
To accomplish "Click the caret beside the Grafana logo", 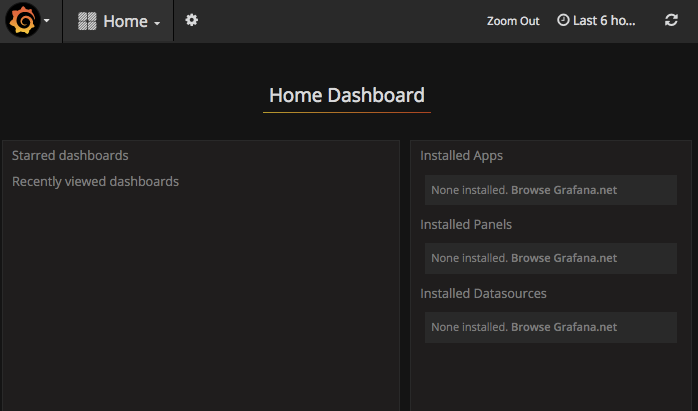I will (x=47, y=20).
